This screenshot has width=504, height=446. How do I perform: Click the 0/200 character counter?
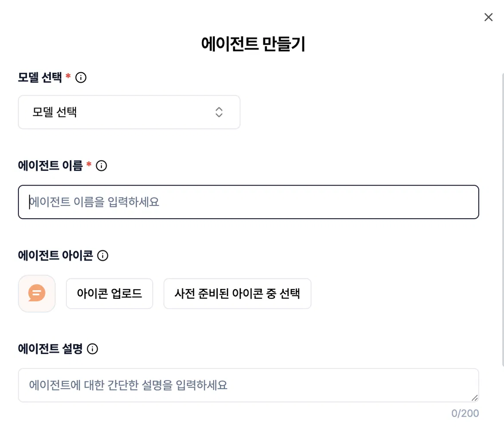465,413
